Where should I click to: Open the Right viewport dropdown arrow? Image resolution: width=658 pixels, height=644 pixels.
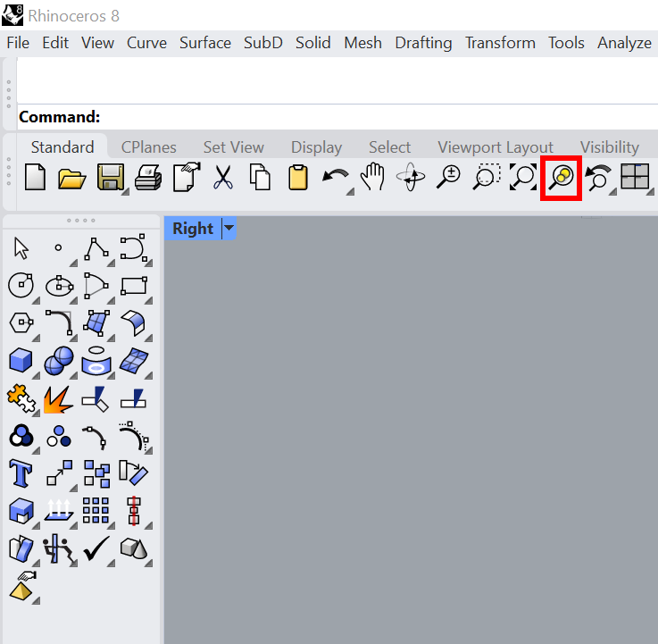(229, 229)
